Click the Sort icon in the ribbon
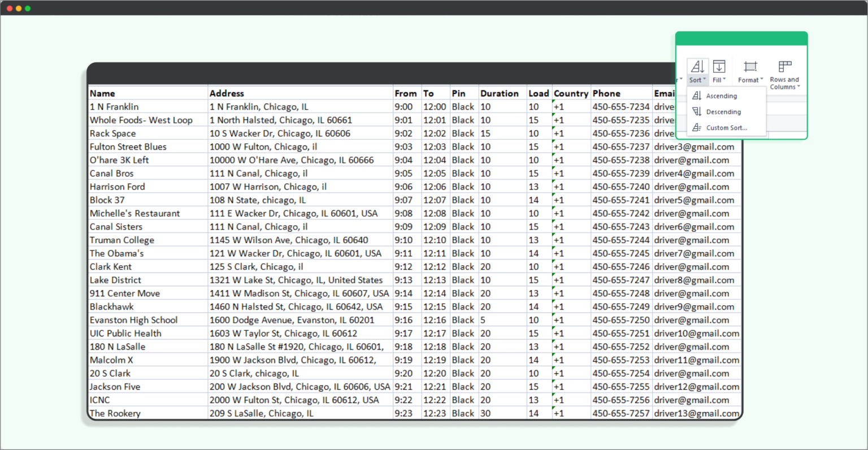This screenshot has height=450, width=868. [697, 66]
